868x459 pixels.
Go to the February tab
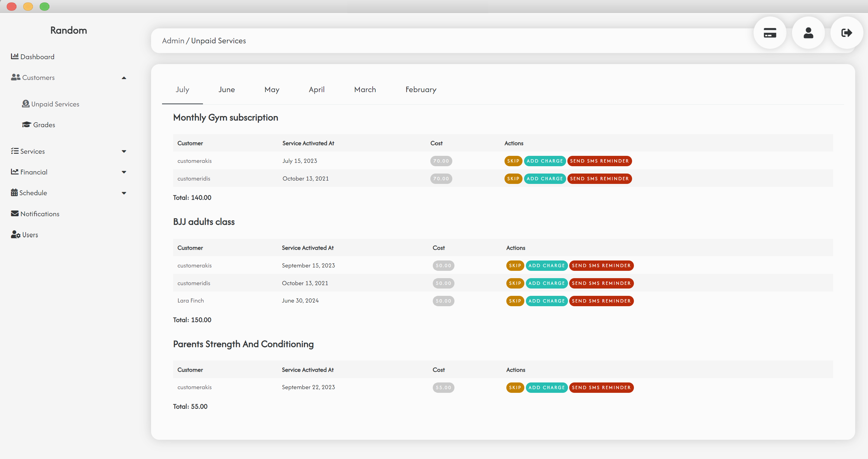(421, 90)
